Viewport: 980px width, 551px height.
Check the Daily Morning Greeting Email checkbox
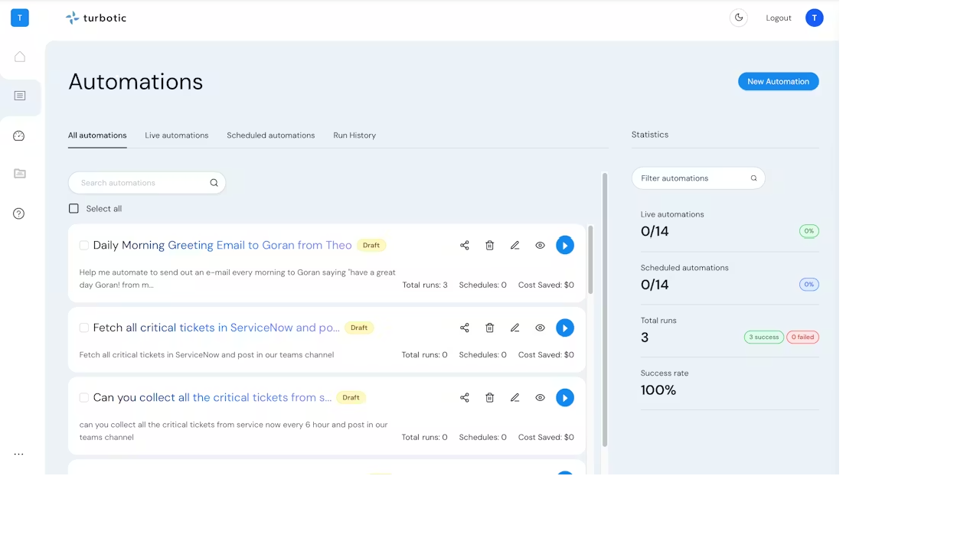84,246
